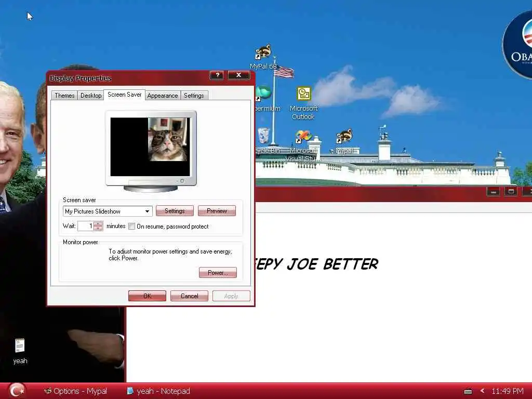The image size is (532, 399).
Task: Click the Wait minutes input field
Action: pos(86,226)
